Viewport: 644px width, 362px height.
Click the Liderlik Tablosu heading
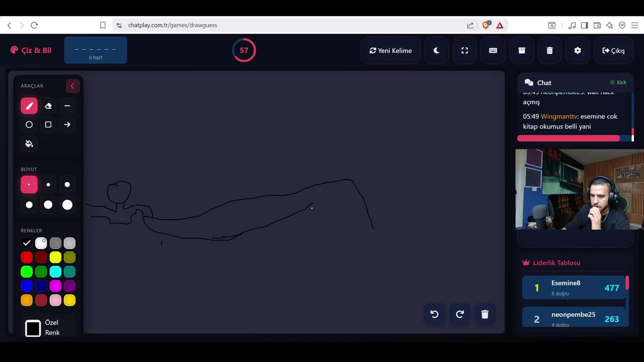551,262
